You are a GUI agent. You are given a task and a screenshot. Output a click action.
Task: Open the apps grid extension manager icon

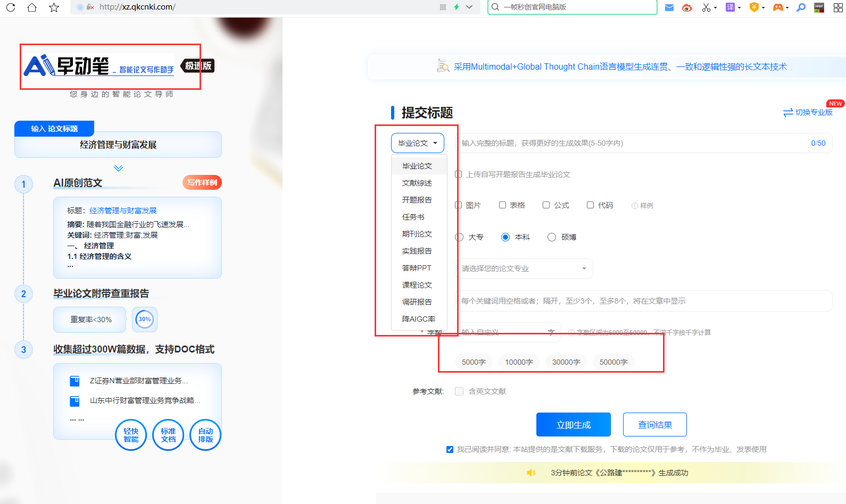(838, 7)
